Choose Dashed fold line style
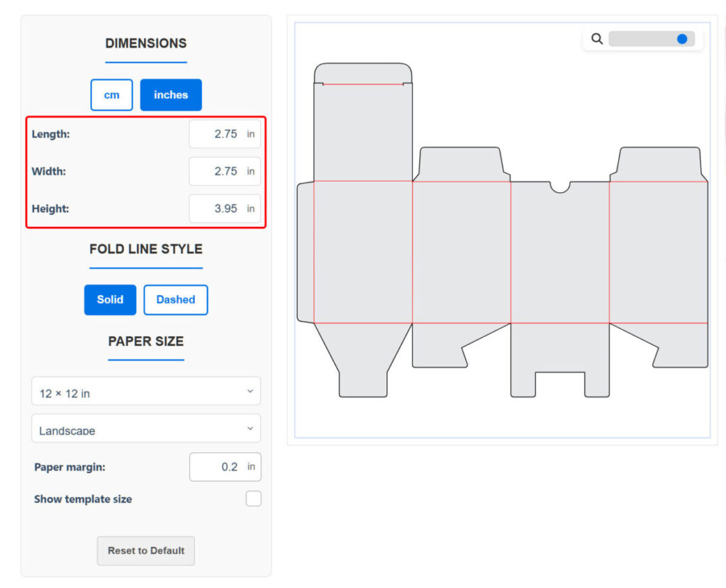This screenshot has height=588, width=726. click(x=175, y=299)
